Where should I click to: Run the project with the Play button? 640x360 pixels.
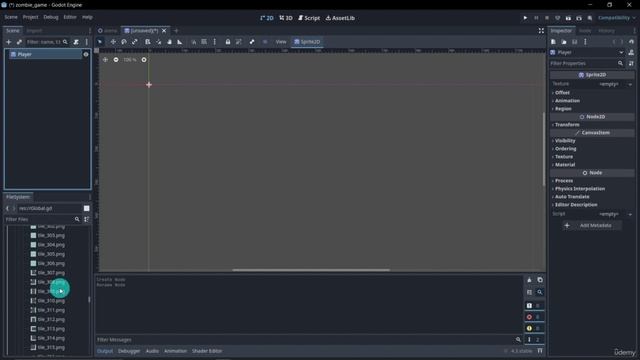[525, 18]
